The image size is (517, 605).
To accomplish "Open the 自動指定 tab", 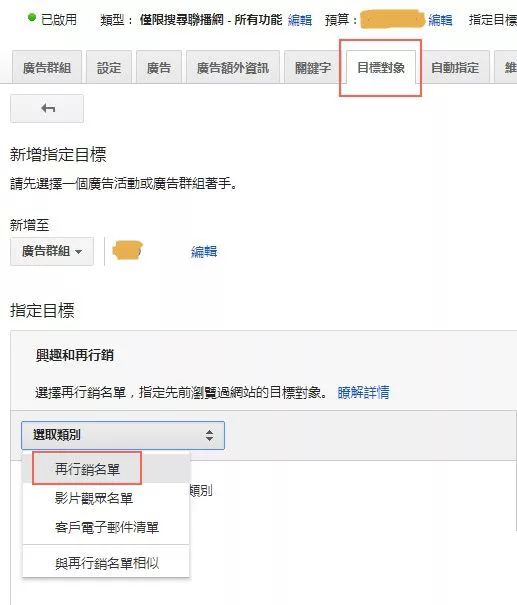I will 455,68.
